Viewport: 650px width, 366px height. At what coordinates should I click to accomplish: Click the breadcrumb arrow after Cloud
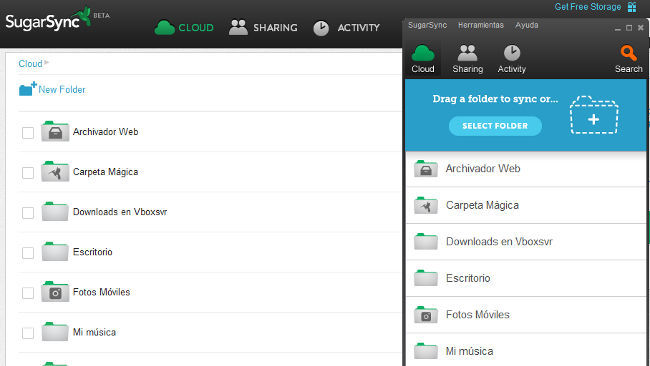coord(46,63)
